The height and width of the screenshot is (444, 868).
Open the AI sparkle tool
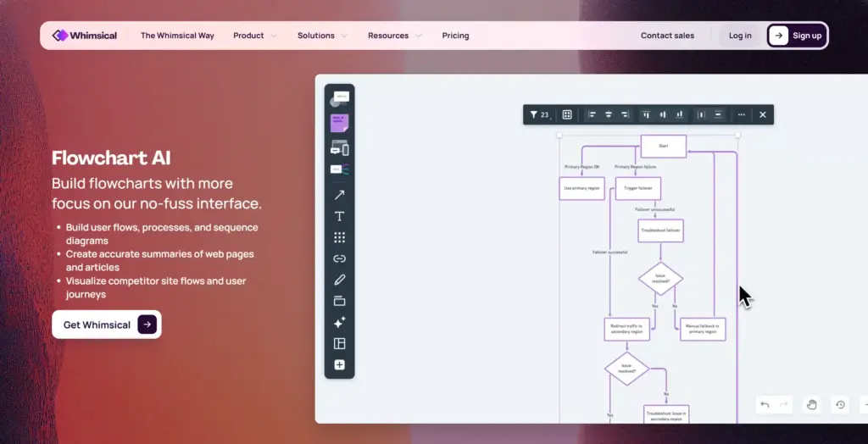pos(339,323)
